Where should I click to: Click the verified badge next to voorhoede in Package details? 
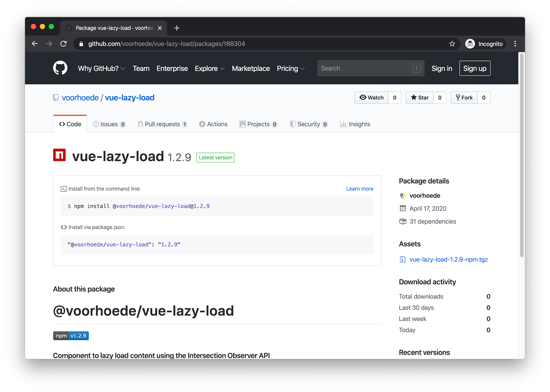click(402, 196)
